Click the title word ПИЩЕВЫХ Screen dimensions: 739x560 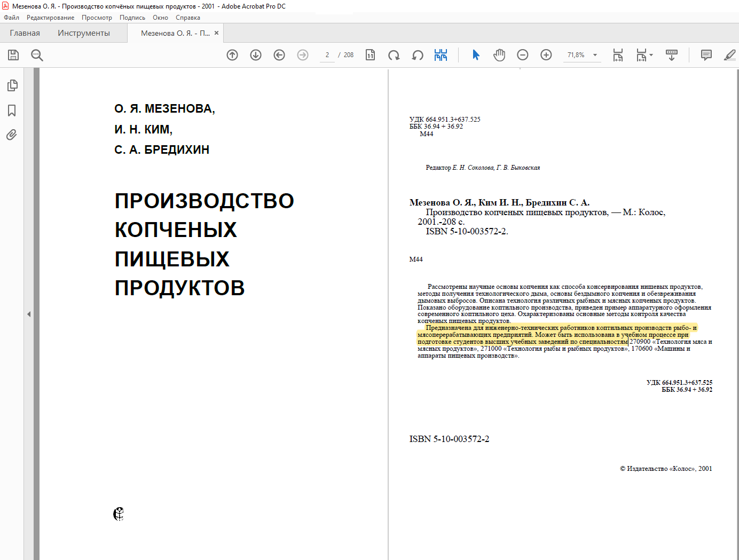(172, 259)
